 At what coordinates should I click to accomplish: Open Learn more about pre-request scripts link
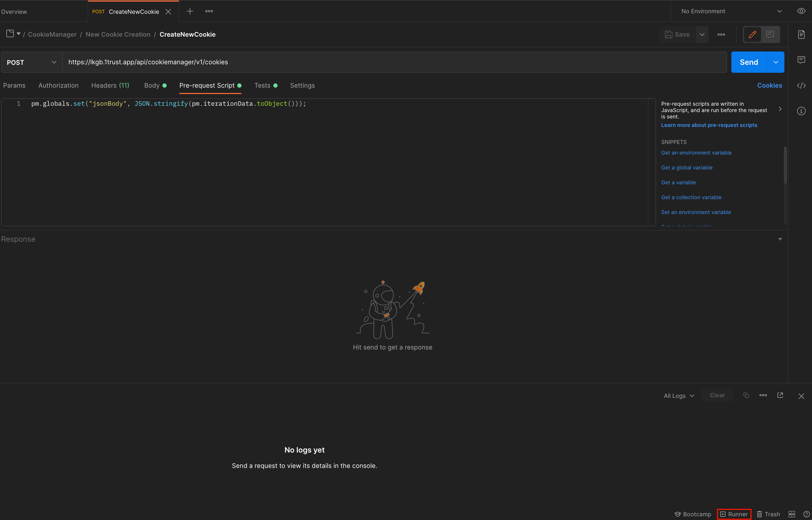pyautogui.click(x=709, y=125)
